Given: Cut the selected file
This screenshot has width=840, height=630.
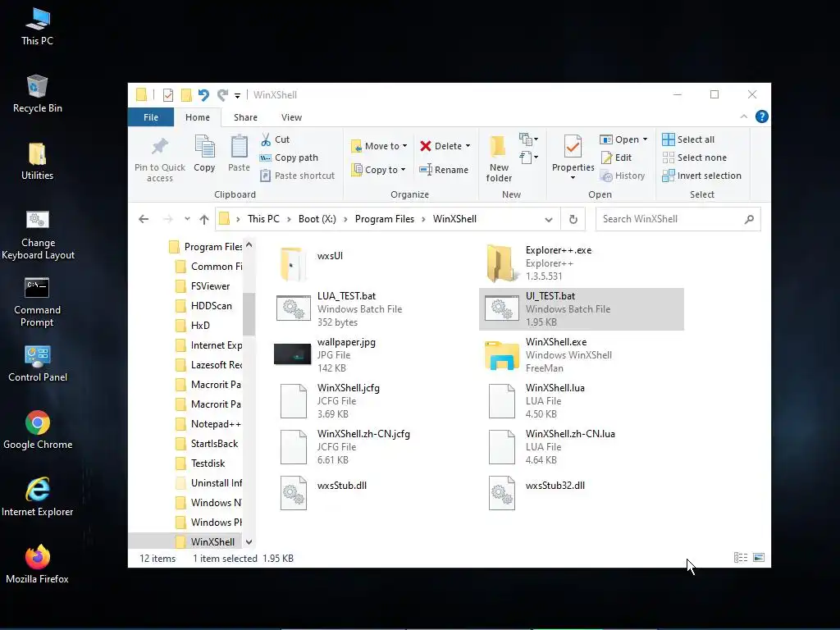Looking at the screenshot, I should tap(276, 139).
